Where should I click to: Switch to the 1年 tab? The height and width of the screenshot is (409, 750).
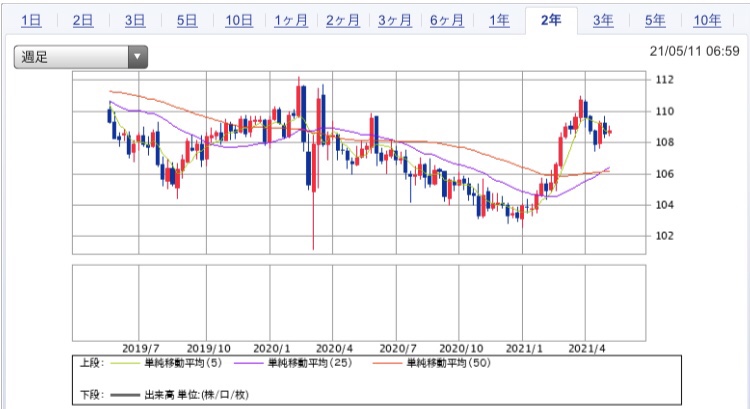(x=499, y=20)
